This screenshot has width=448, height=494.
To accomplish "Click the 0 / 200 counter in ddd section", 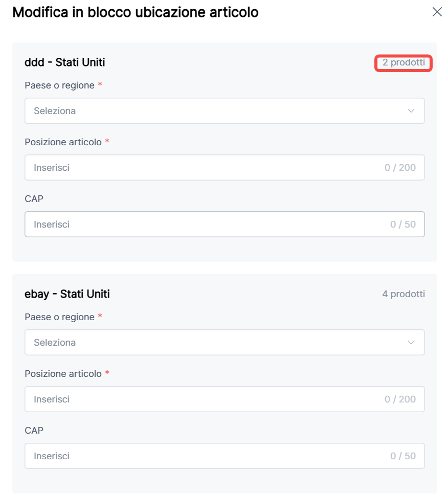I will tap(400, 168).
